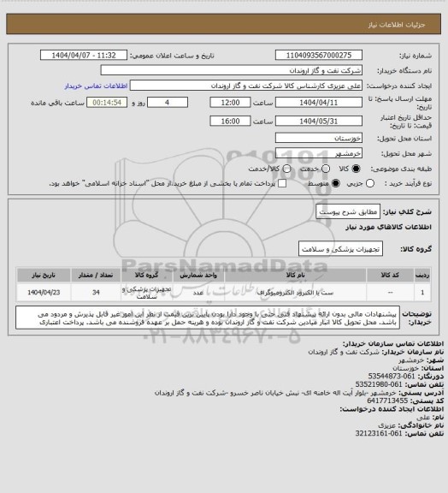Image resolution: width=448 pixels, height=493 pixels.
Task: Click the جزئیات اطلاعات نیاز header title
Action: [x=397, y=25]
